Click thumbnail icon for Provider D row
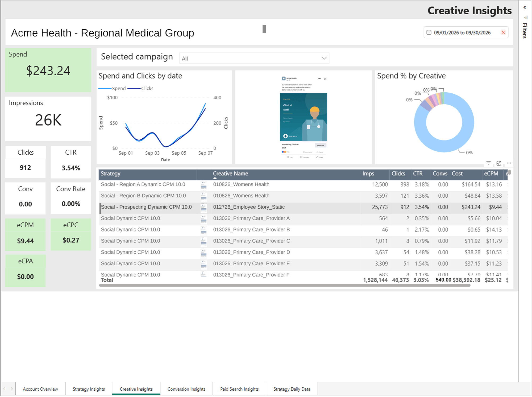Viewport: 532px width, 397px height. [x=204, y=253]
